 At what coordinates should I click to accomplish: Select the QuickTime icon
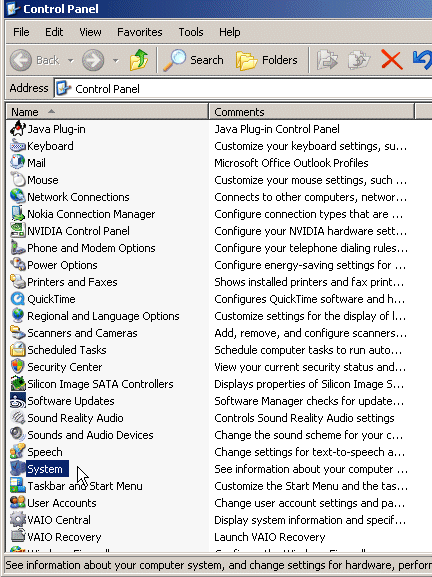tap(18, 299)
